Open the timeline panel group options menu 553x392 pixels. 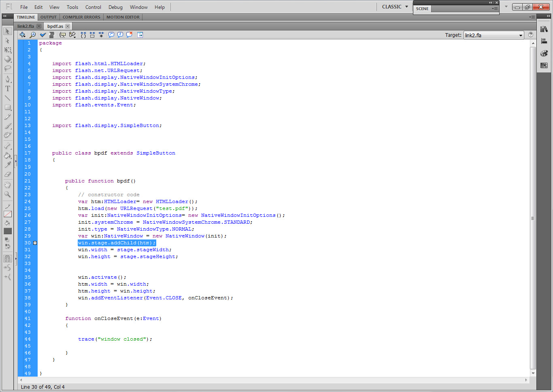tap(532, 17)
